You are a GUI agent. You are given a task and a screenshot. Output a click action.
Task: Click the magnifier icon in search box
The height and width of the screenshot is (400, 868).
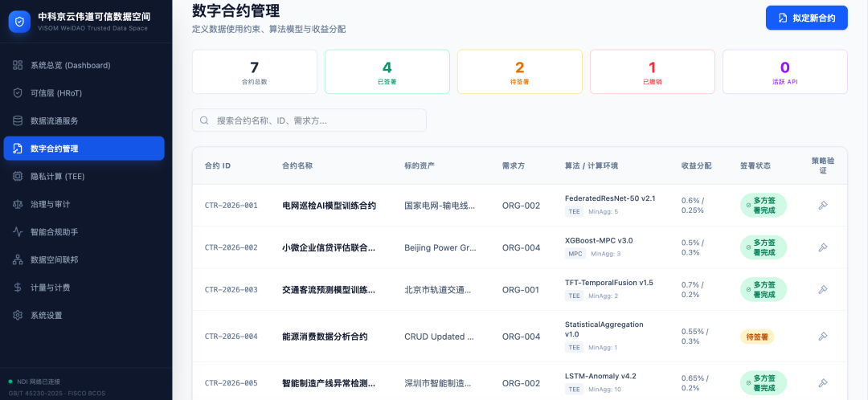coord(204,120)
